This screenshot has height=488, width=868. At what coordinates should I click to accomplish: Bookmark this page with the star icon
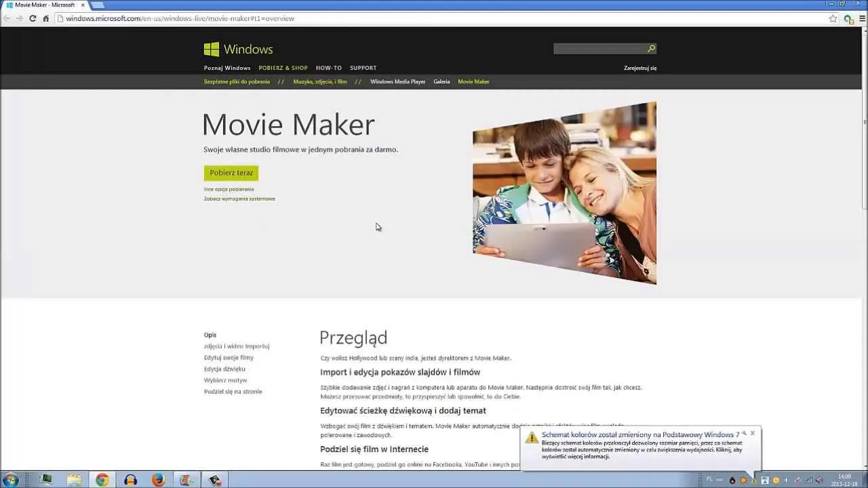833,18
